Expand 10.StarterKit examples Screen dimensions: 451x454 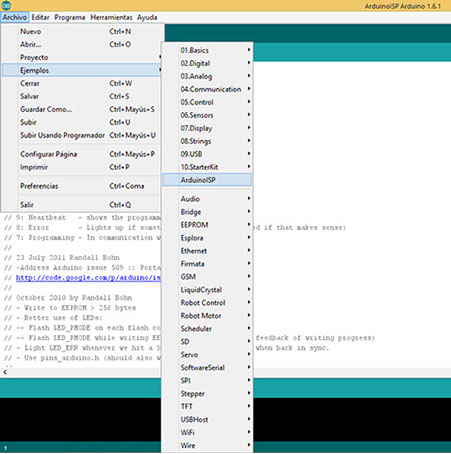[x=207, y=167]
